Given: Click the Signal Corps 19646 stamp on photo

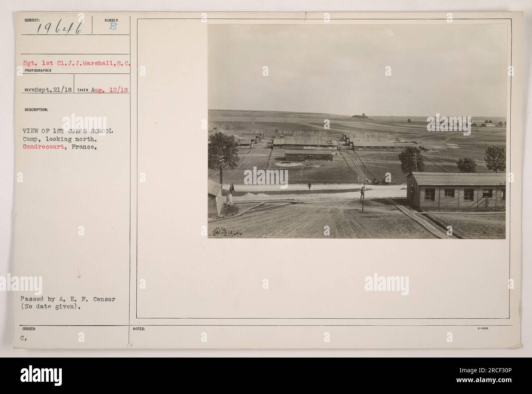Looking at the screenshot, I should tap(228, 233).
